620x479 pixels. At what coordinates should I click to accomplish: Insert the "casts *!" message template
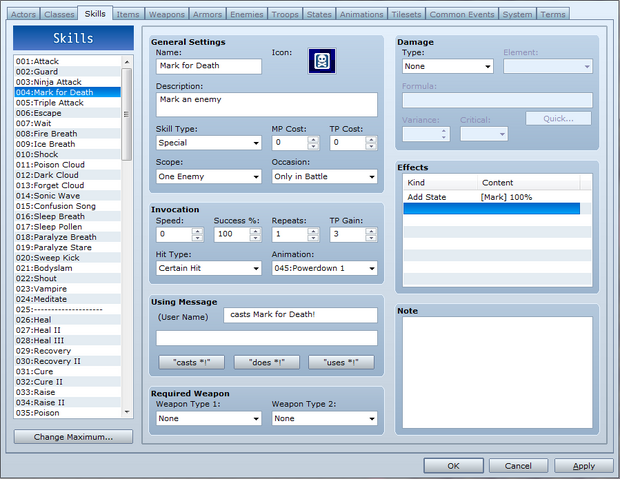(191, 362)
